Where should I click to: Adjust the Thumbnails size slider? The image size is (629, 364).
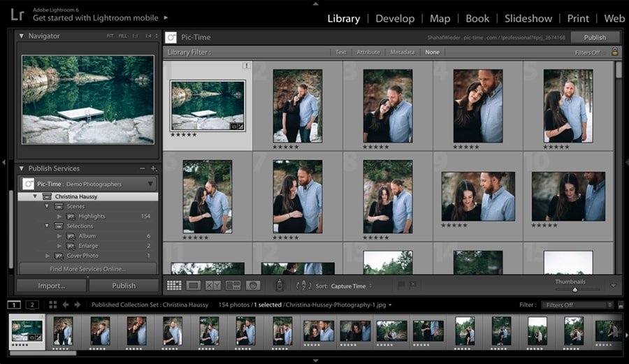(x=575, y=289)
